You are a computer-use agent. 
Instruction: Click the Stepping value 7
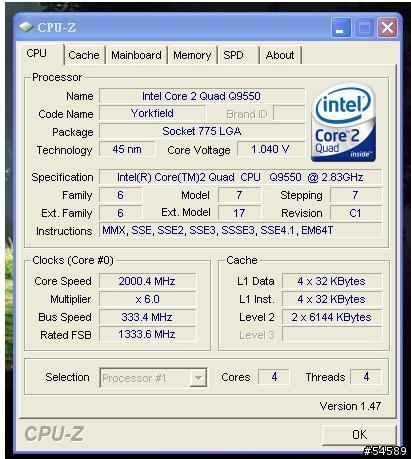[356, 195]
